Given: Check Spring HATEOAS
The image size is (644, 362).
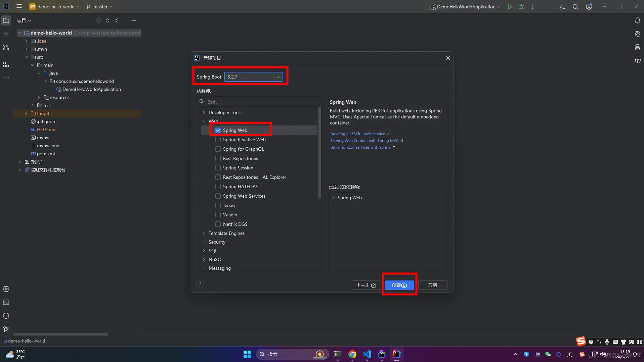Looking at the screenshot, I should tap(218, 187).
